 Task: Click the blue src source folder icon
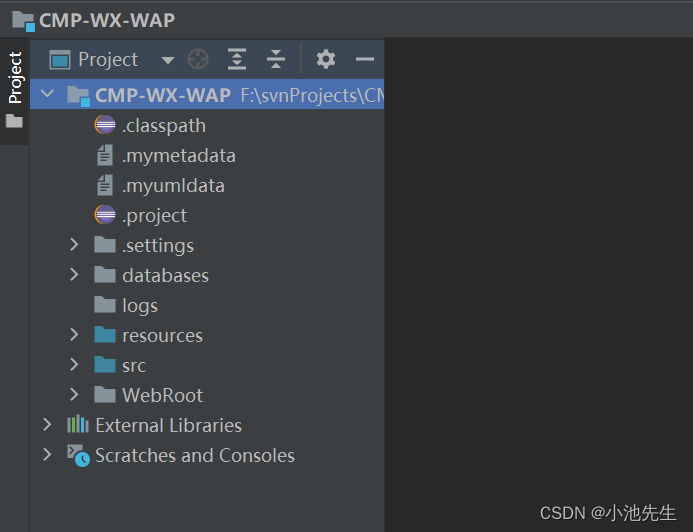[x=105, y=365]
